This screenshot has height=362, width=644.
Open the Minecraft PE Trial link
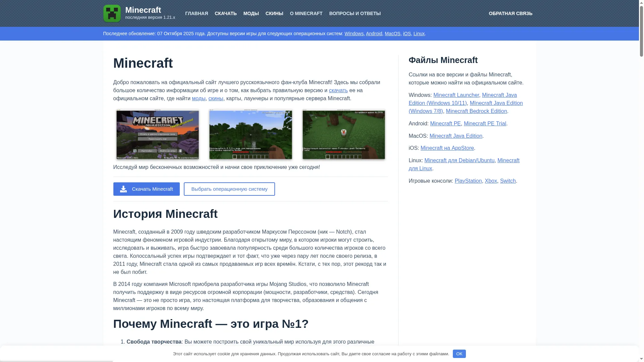(485, 124)
